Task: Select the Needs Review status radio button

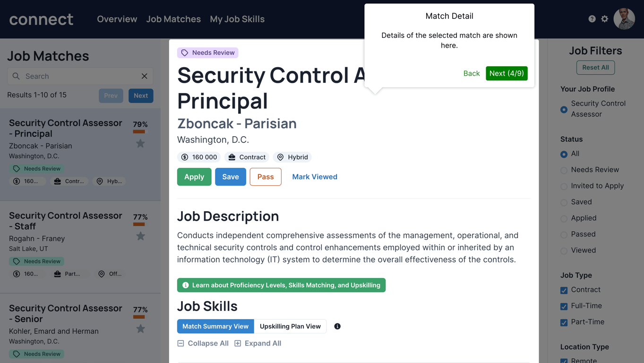Action: (564, 170)
